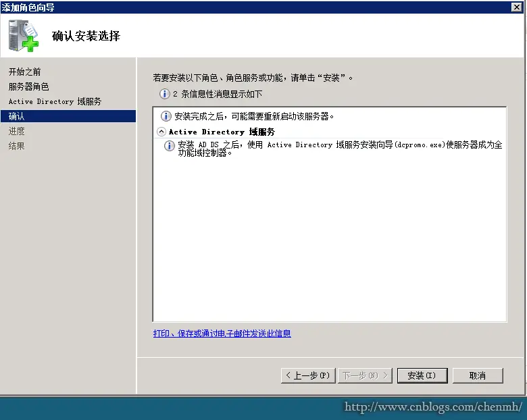Click info icon beside 安装 AD DS 之后 message

[170, 146]
